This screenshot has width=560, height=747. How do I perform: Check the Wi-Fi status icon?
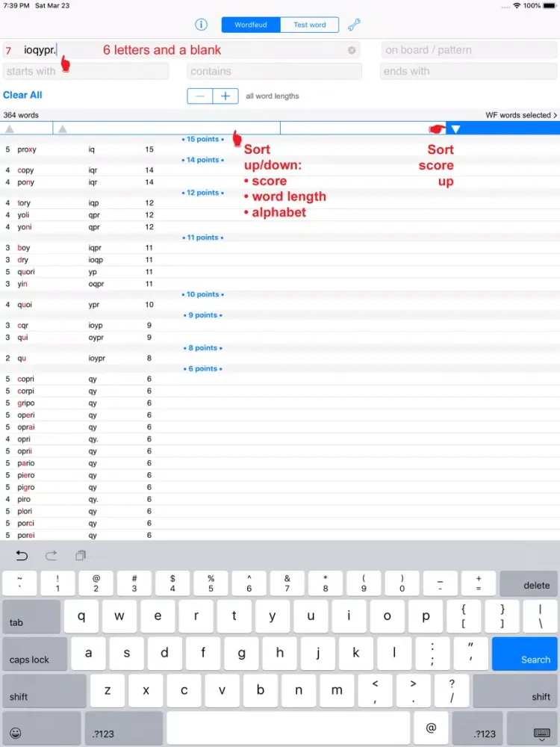point(517,6)
